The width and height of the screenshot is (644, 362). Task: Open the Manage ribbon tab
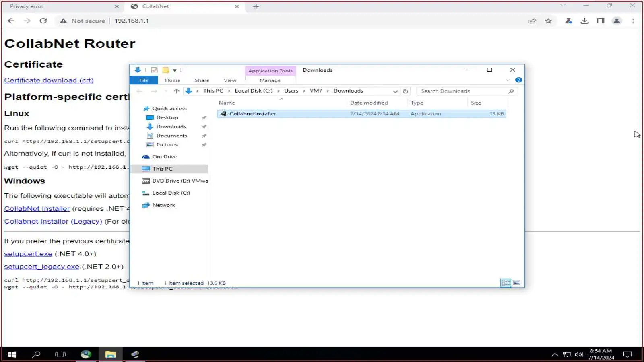click(270, 80)
